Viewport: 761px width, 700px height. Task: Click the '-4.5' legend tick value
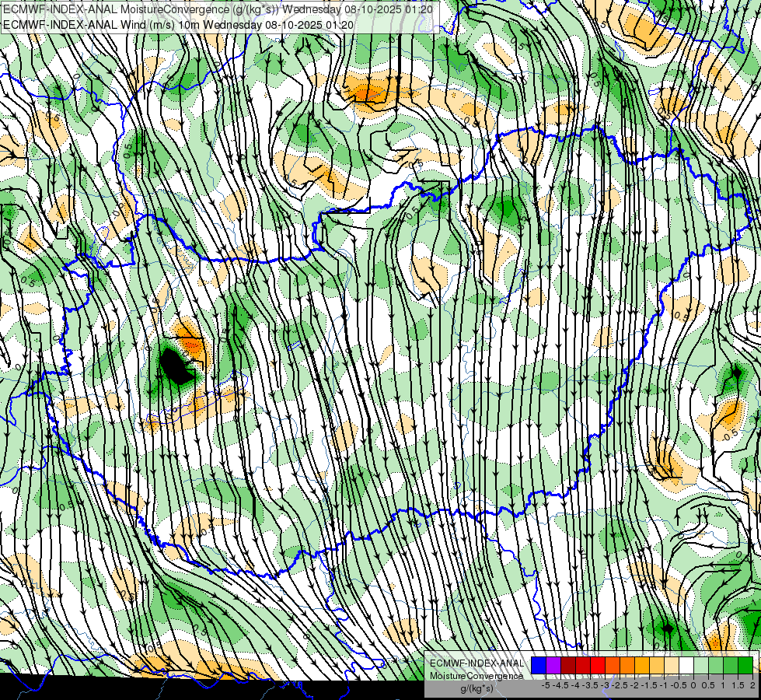[x=561, y=685]
